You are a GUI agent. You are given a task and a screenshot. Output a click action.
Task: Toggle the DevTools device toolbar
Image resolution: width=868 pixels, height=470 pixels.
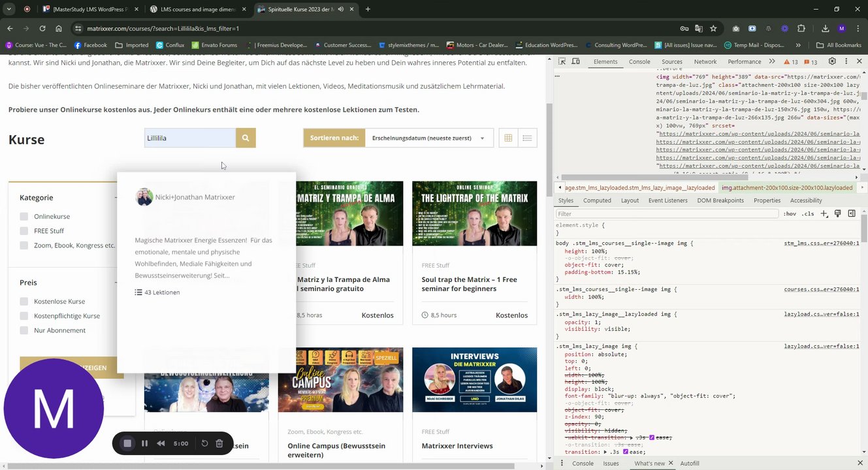(x=576, y=61)
